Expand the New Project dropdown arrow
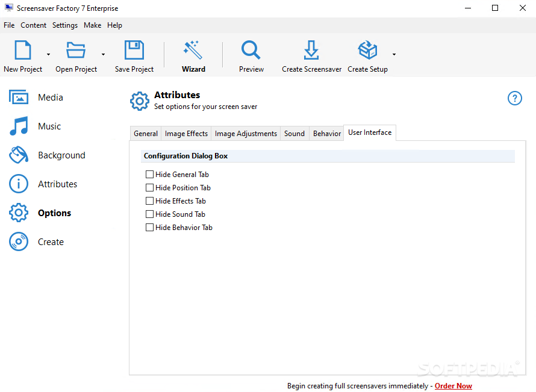Viewport: 536px width, 392px height. pos(48,54)
